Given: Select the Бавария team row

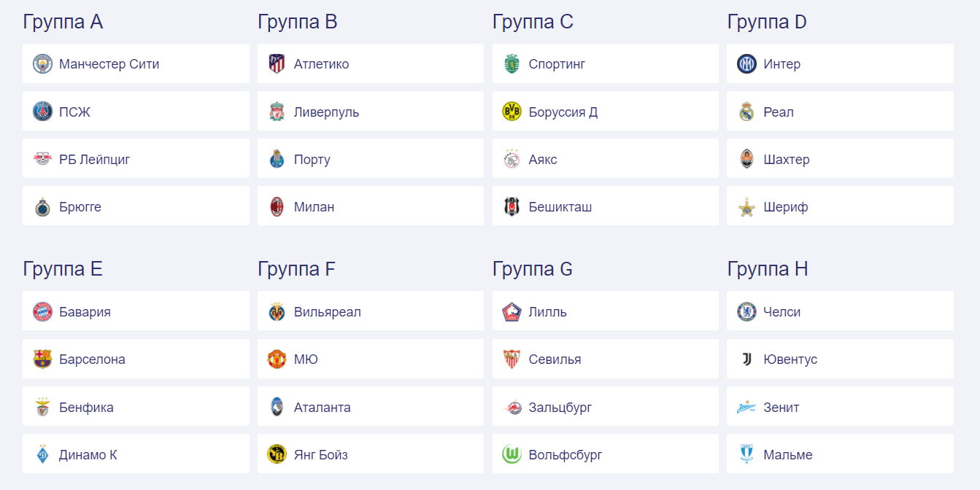Looking at the screenshot, I should [136, 311].
